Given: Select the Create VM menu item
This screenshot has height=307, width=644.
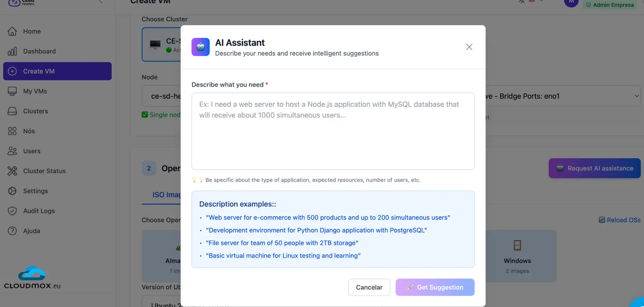Looking at the screenshot, I should 57,71.
